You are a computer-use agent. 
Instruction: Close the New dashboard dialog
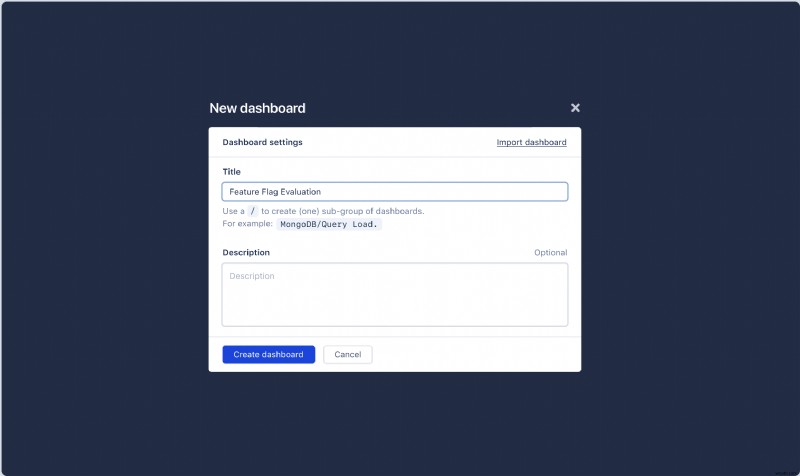pos(575,108)
